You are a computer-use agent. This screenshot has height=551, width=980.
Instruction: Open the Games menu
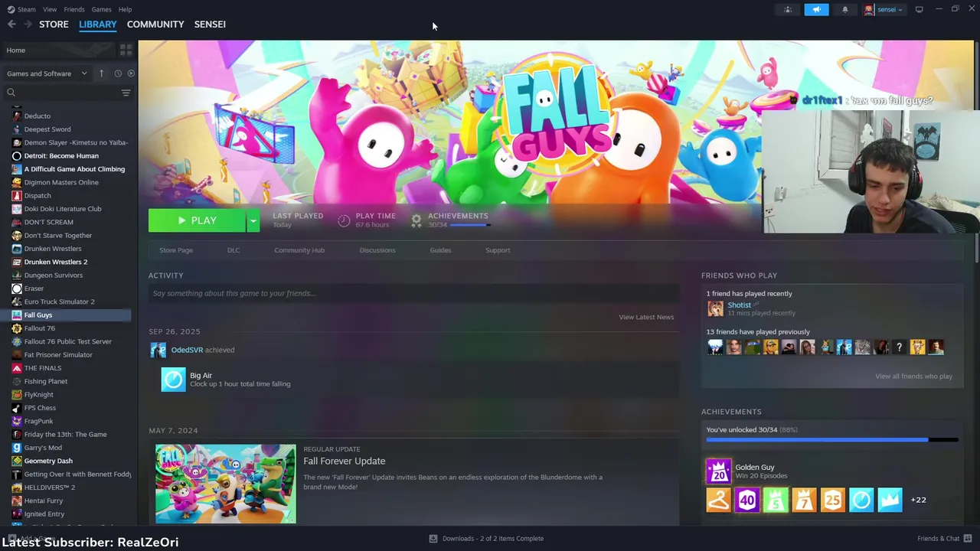click(101, 9)
